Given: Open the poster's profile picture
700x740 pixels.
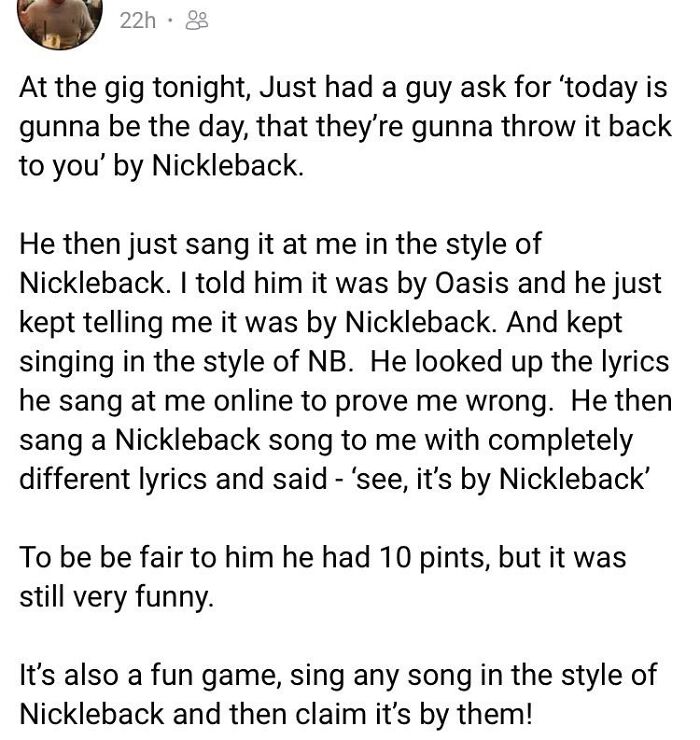Looking at the screenshot, I should pos(59,18).
